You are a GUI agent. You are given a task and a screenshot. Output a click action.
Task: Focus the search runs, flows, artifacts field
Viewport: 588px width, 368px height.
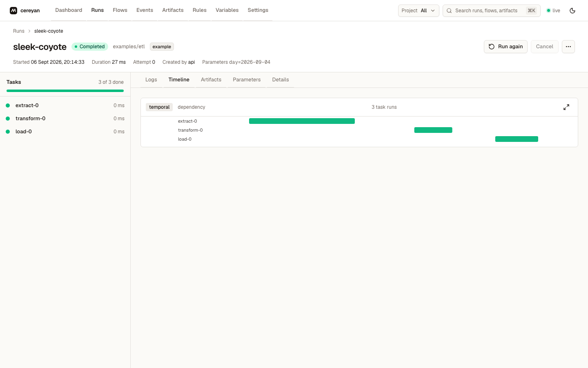click(x=491, y=11)
